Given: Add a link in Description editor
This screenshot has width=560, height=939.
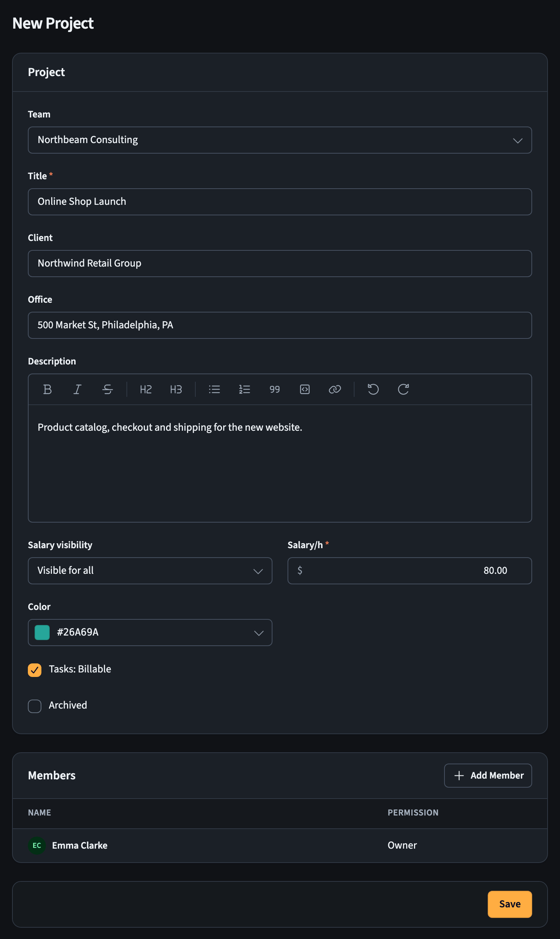Looking at the screenshot, I should [335, 389].
